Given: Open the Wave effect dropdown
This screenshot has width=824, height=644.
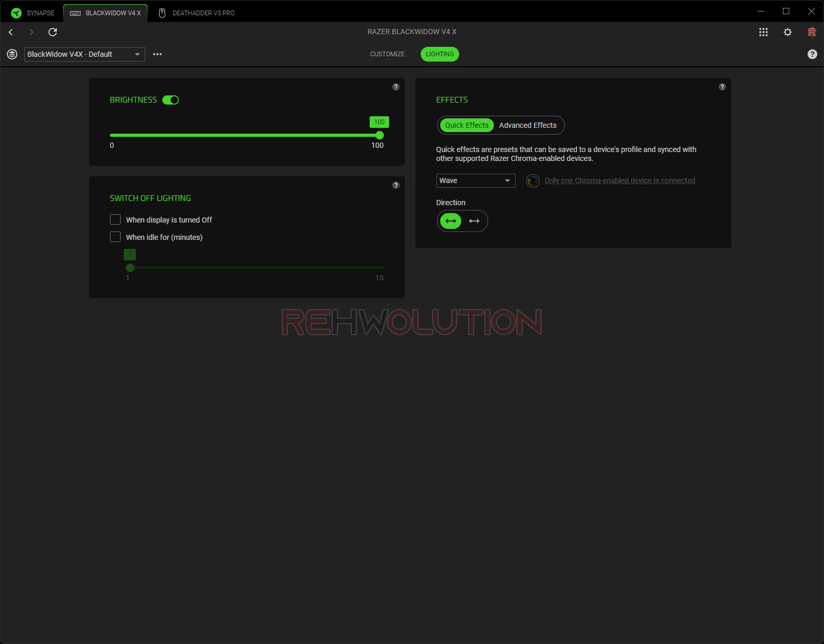Looking at the screenshot, I should point(475,180).
